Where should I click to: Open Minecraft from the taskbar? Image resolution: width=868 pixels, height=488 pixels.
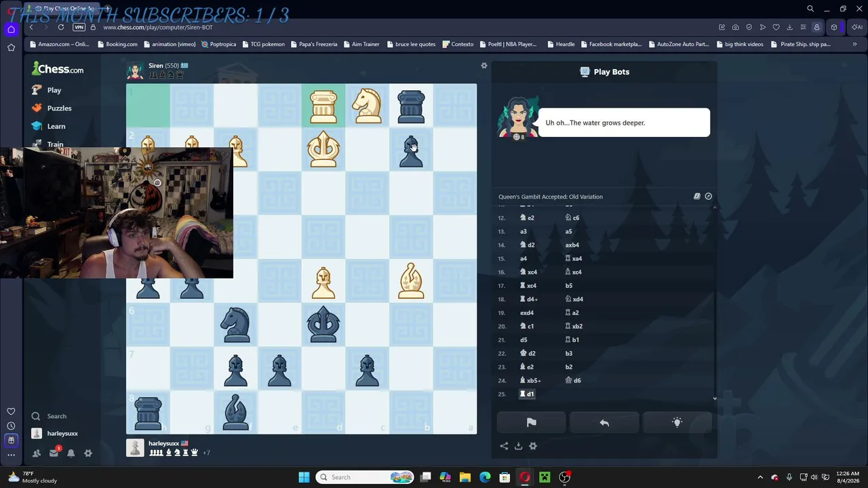[x=545, y=477]
